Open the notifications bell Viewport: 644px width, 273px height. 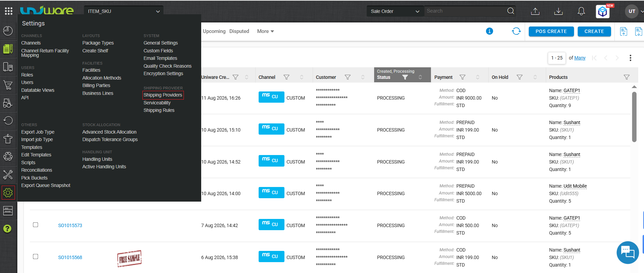pyautogui.click(x=581, y=11)
